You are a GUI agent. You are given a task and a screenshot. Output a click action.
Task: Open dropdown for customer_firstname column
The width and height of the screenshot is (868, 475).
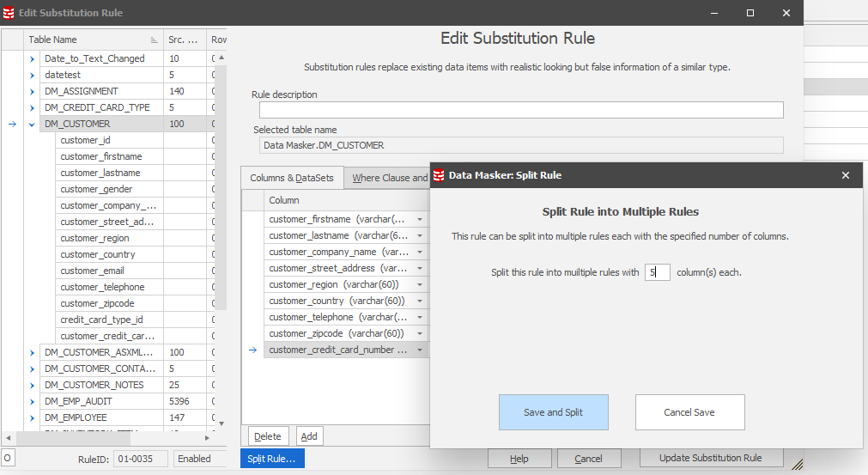[420, 219]
